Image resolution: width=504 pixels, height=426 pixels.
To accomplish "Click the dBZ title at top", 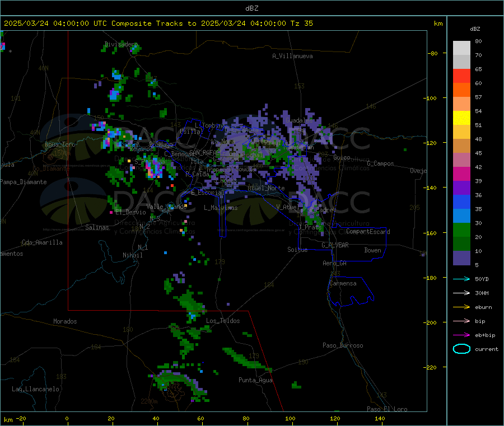I will click(251, 8).
